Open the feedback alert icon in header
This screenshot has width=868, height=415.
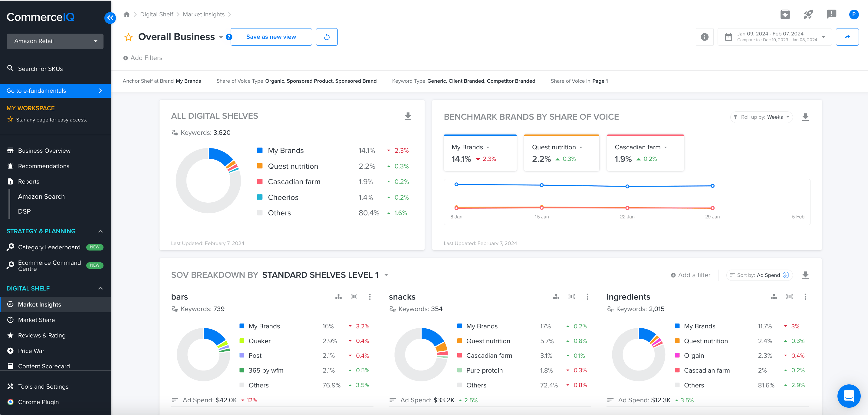(831, 14)
